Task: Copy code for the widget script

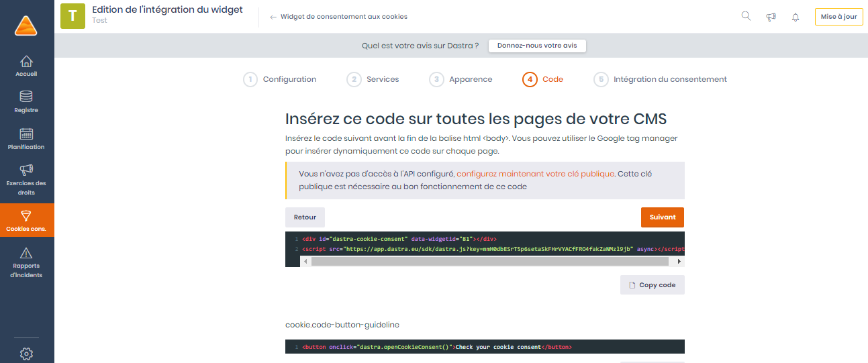Action: pyautogui.click(x=652, y=284)
